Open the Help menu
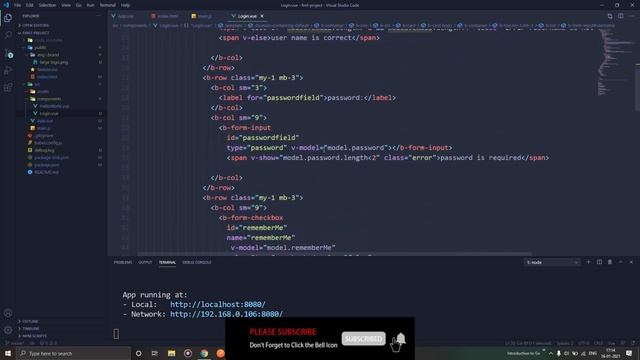 pos(125,5)
